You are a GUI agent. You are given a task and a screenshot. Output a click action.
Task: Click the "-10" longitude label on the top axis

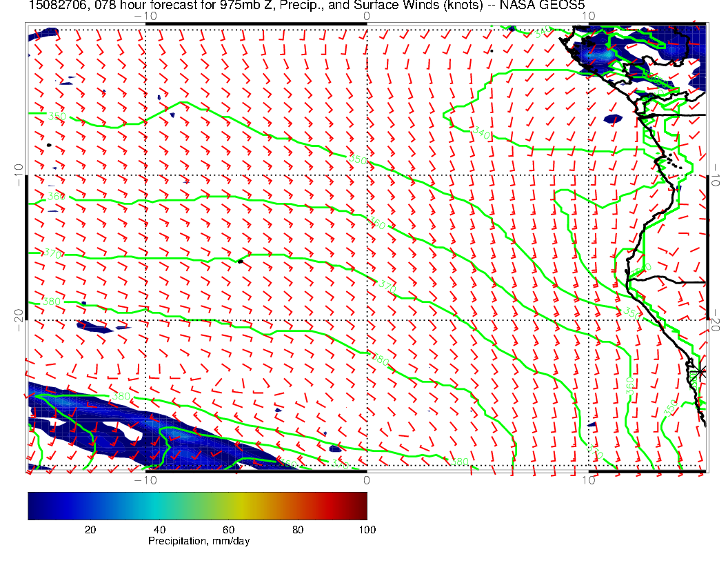click(x=145, y=17)
